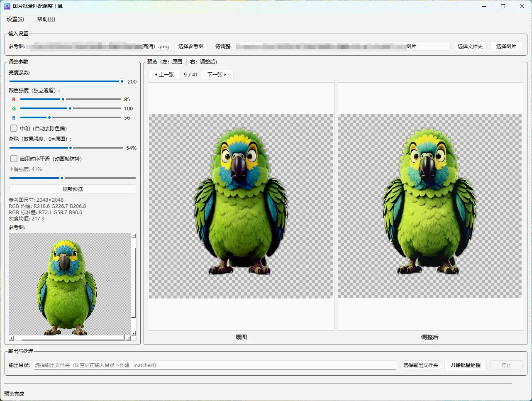
Task: Go to next image with 下一张
Action: click(217, 75)
